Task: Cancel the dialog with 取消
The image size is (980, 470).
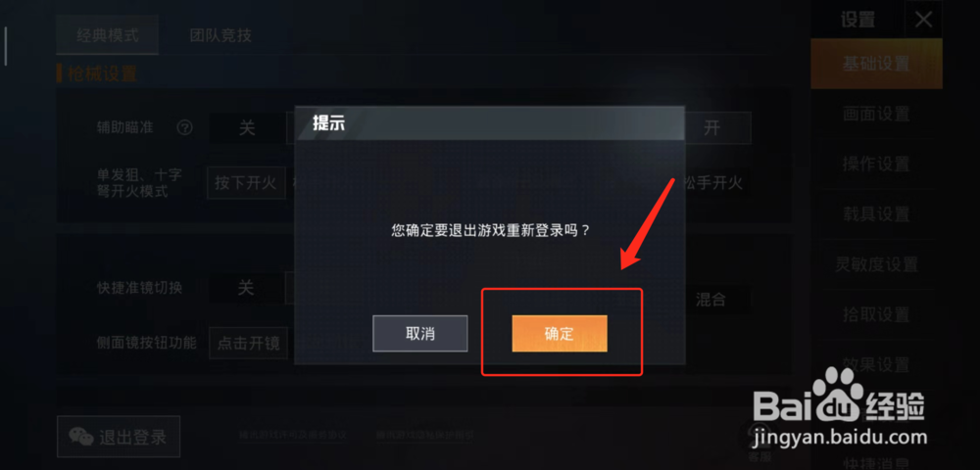Action: pos(420,333)
